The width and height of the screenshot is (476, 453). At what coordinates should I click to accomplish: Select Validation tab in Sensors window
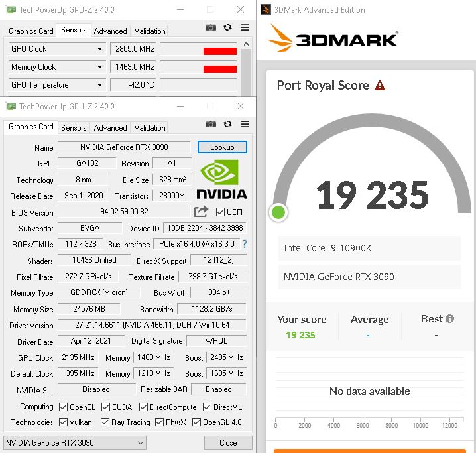(x=150, y=31)
